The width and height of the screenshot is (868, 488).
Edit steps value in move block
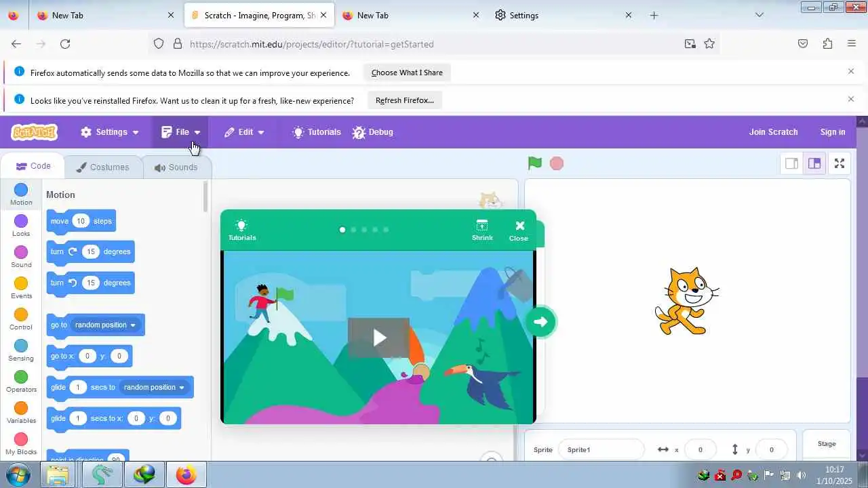click(x=81, y=222)
